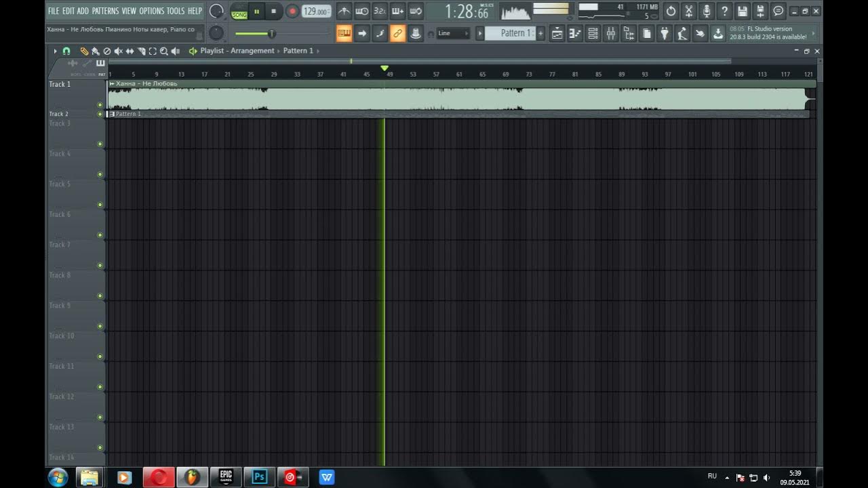Click the tempo tapper icon
Image resolution: width=868 pixels, height=488 pixels.
(x=682, y=33)
